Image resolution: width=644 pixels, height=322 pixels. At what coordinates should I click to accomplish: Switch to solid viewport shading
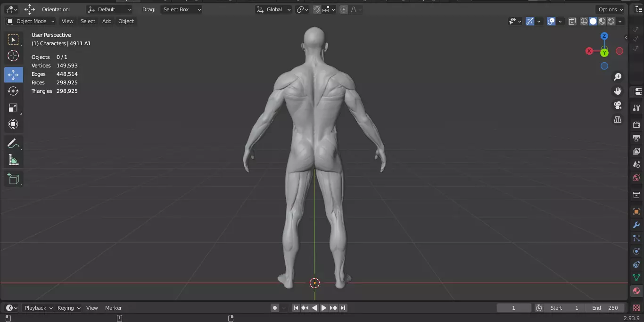tap(593, 21)
